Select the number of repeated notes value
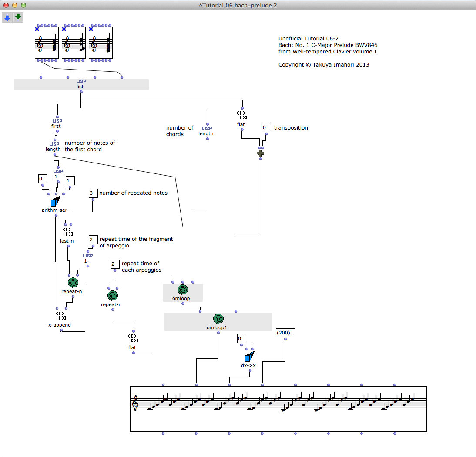Image resolution: width=476 pixels, height=457 pixels. click(93, 193)
